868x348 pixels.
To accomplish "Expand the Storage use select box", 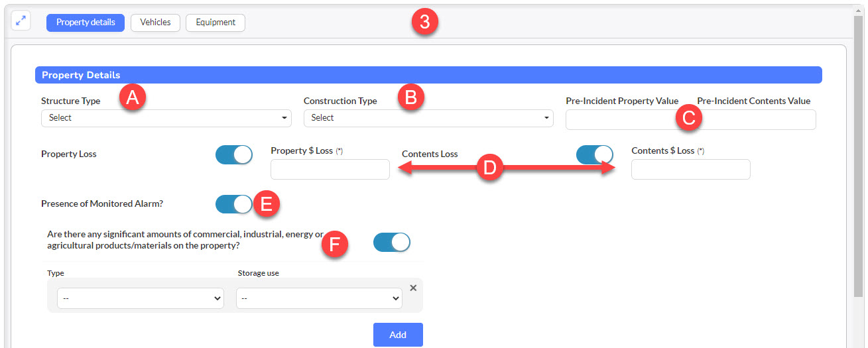I will (319, 298).
